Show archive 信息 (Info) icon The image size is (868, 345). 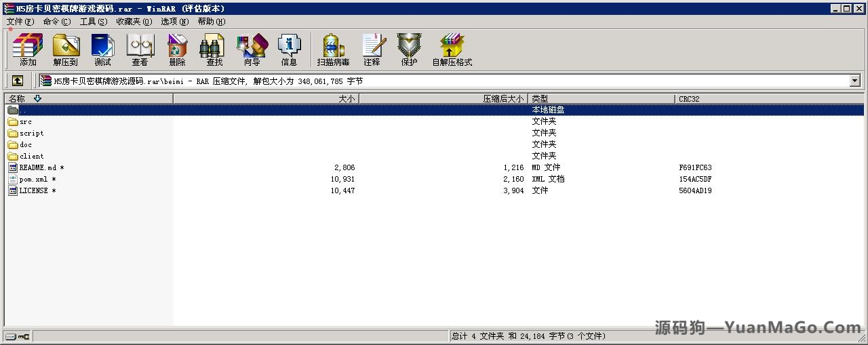(x=289, y=50)
